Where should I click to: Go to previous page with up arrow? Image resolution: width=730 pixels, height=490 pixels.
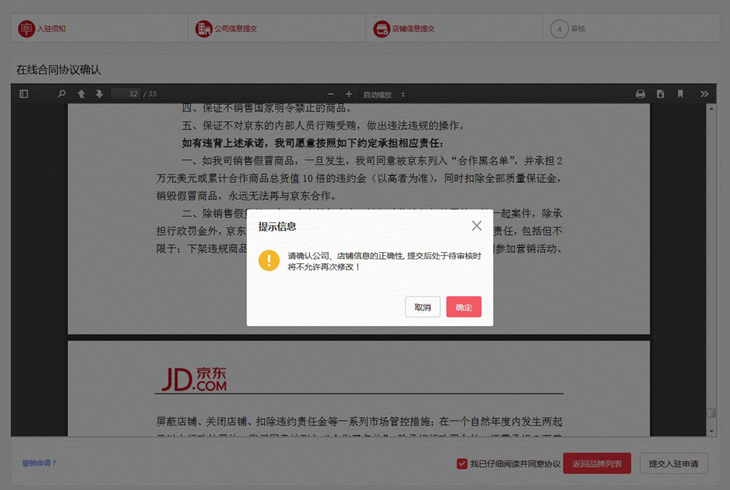(81, 94)
